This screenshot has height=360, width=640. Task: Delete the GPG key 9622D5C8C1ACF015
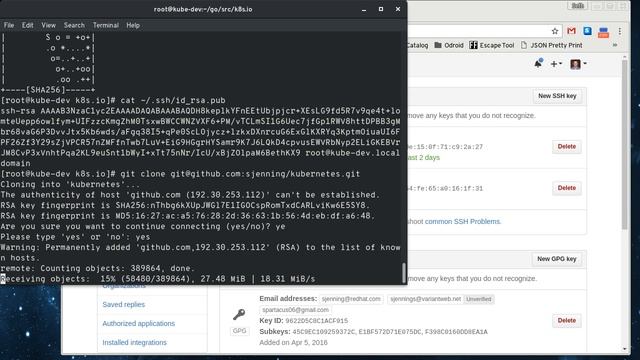[567, 321]
